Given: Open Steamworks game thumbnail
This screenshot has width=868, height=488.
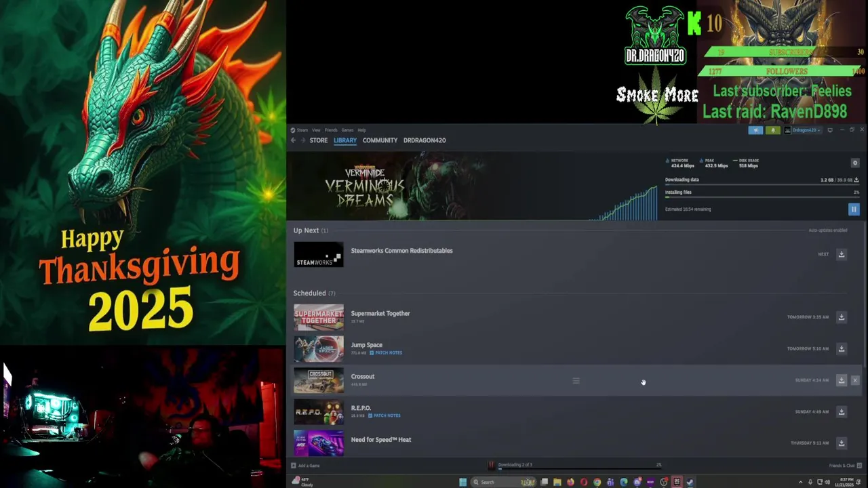Looking at the screenshot, I should [319, 254].
